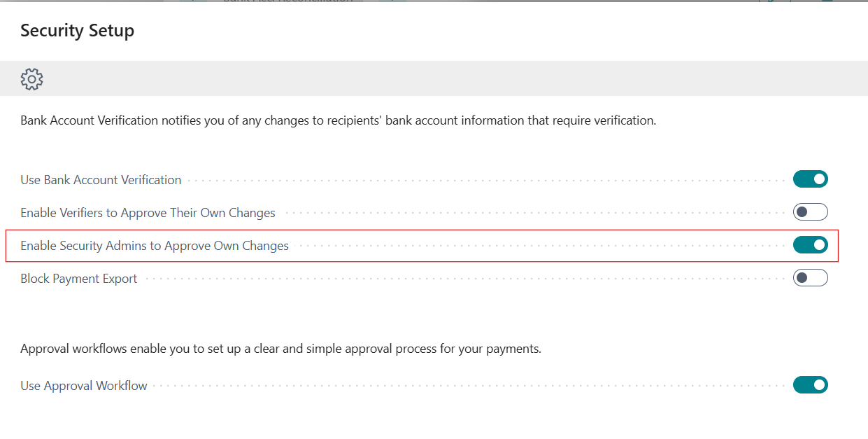Screen dimensions: 868x439
Task: Select the Enable Security Admins label text
Action: coord(154,246)
